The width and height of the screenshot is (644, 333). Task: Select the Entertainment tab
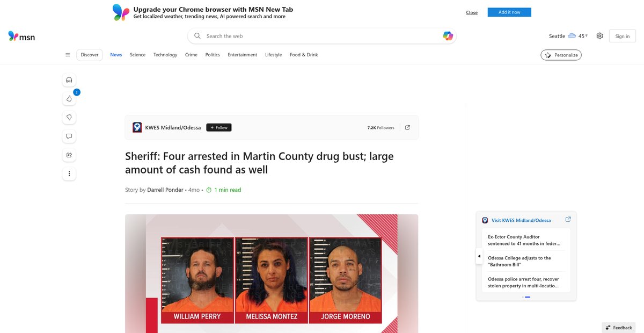point(242,55)
